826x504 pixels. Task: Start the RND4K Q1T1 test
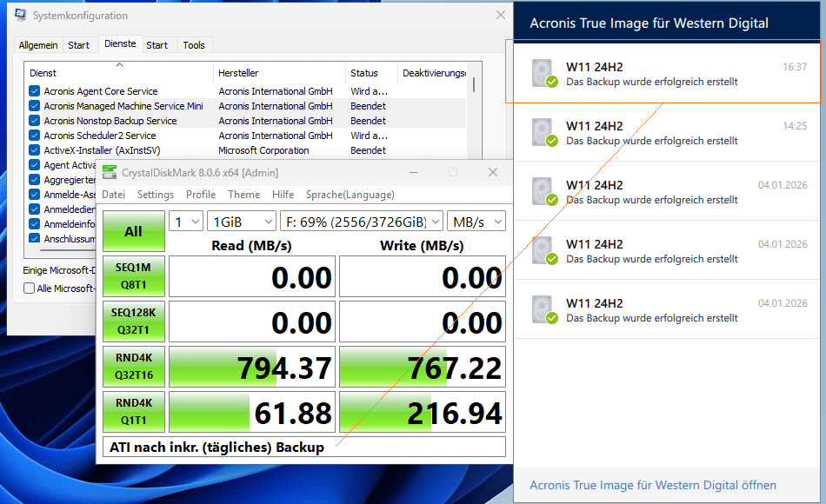click(134, 411)
